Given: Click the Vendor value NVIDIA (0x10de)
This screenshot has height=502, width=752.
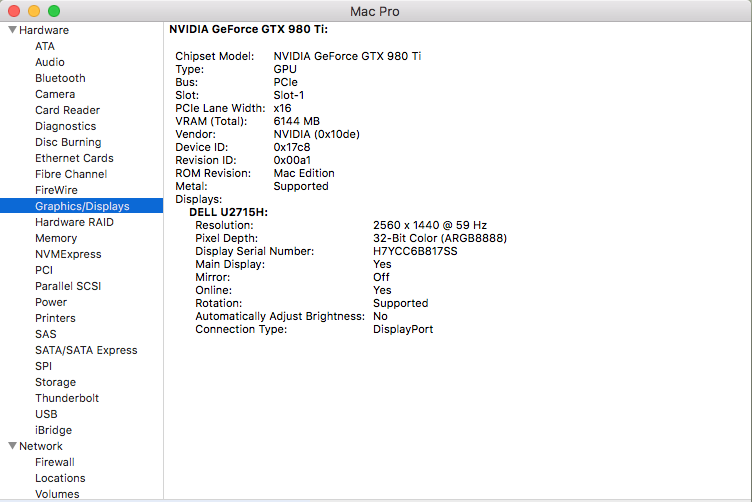Looking at the screenshot, I should [317, 134].
